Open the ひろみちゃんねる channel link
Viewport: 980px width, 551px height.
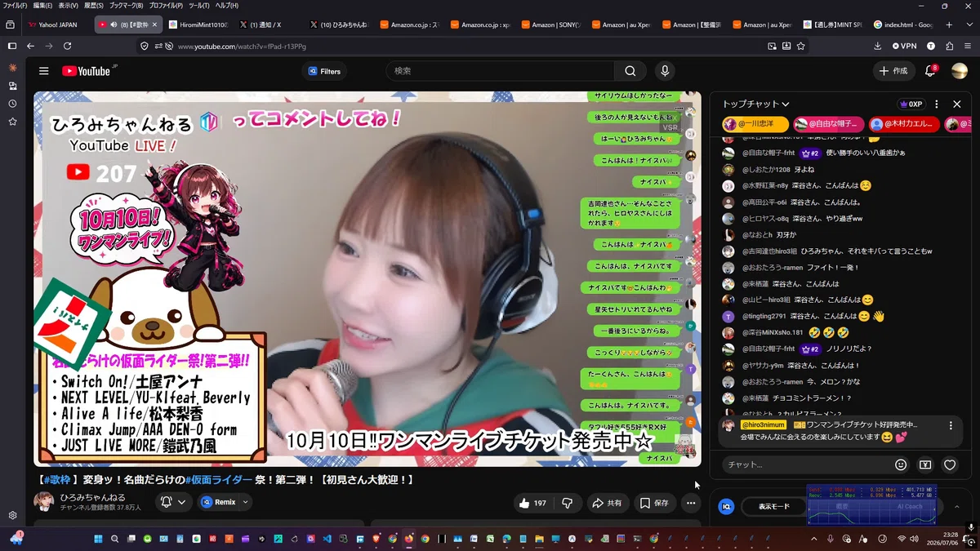click(92, 497)
